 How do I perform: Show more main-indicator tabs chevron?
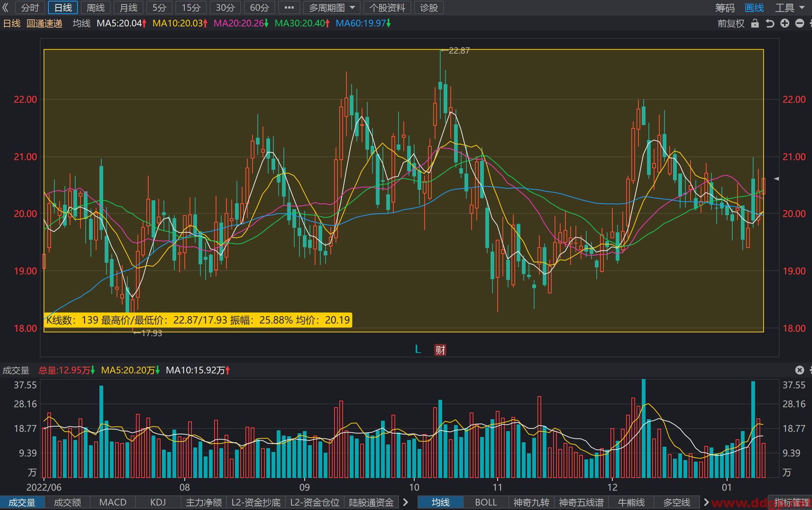tap(706, 502)
